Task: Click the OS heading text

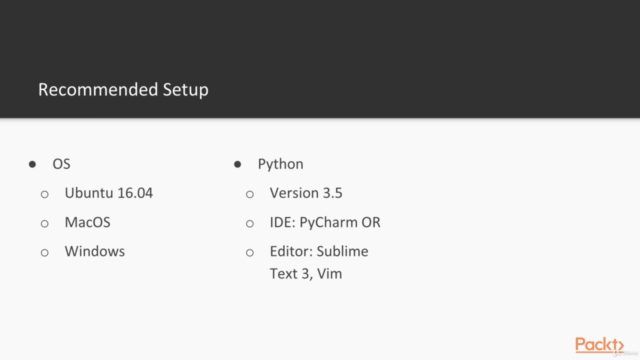Action: pos(62,164)
